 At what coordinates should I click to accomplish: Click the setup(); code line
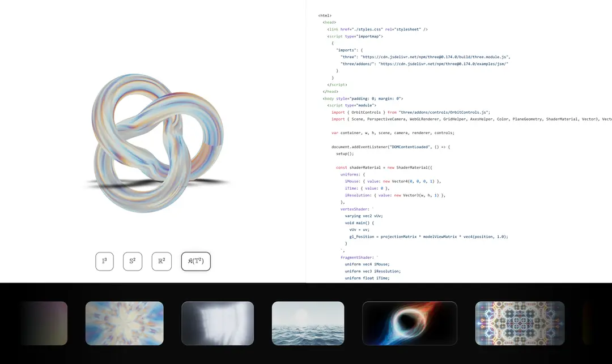[345, 153]
